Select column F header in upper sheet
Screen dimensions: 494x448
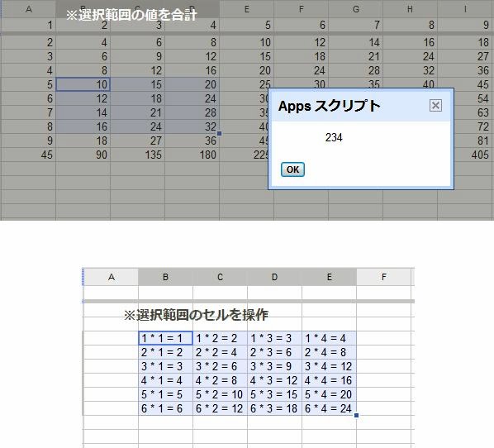coord(302,9)
